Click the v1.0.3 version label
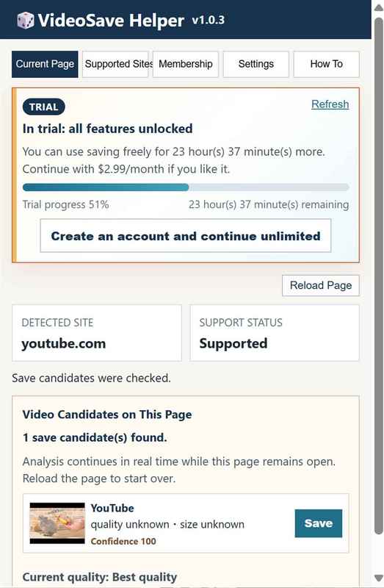 [209, 20]
